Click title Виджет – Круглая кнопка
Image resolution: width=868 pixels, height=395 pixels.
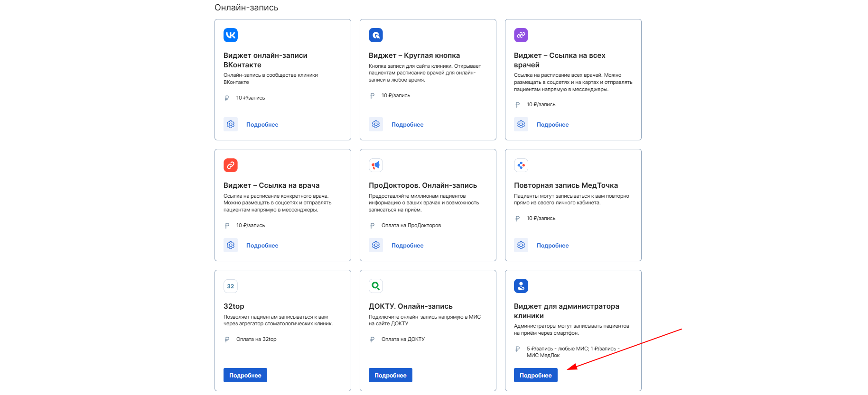point(414,55)
